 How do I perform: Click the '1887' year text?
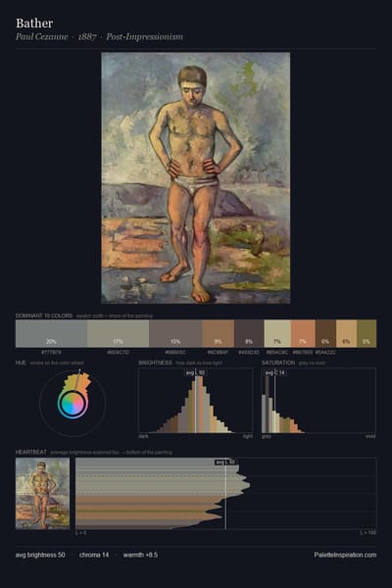87,37
